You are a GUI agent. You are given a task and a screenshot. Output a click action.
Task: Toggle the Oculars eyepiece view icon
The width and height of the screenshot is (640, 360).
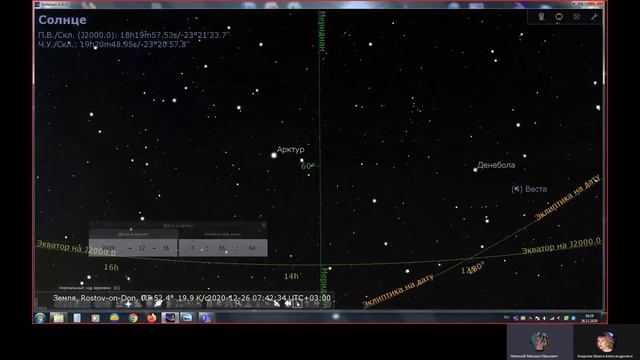[541, 17]
